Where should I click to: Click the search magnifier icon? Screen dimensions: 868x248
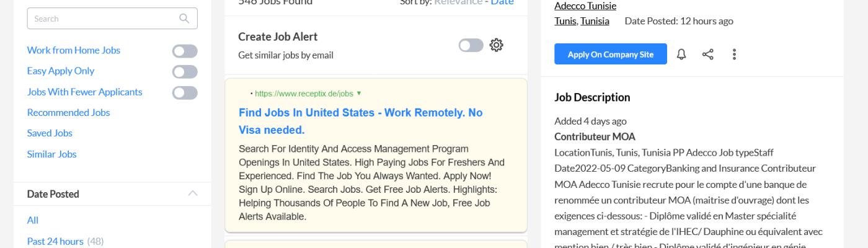(x=184, y=19)
